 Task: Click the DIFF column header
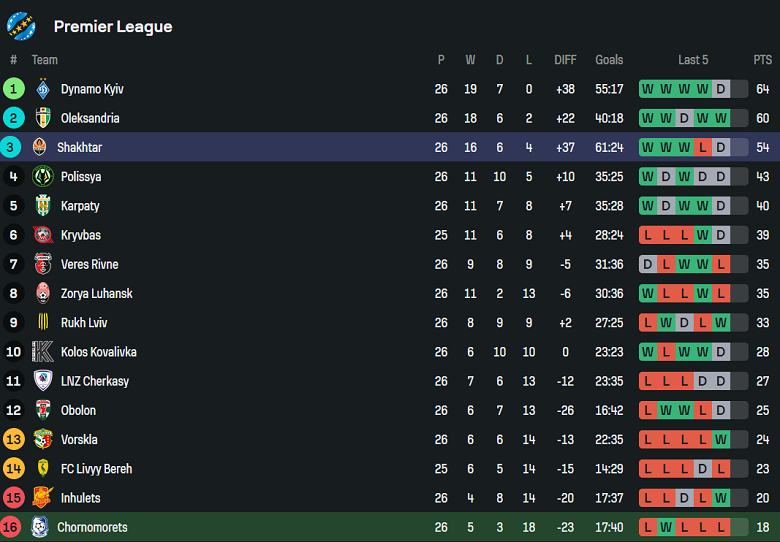click(565, 60)
